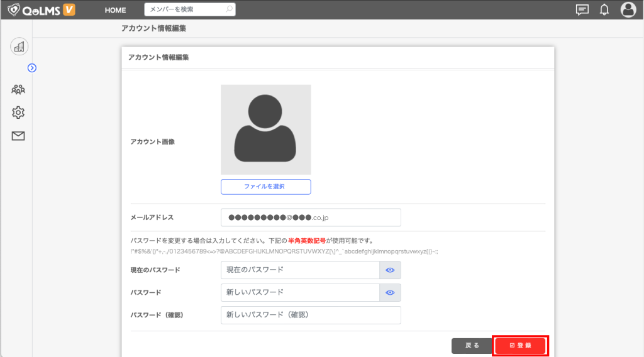Click the building organization sidebar icon
Image resolution: width=644 pixels, height=357 pixels.
coord(19,47)
